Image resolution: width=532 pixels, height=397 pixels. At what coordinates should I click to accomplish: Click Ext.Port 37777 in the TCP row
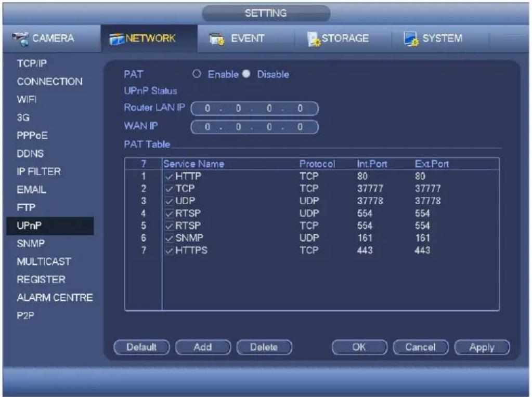coord(427,189)
